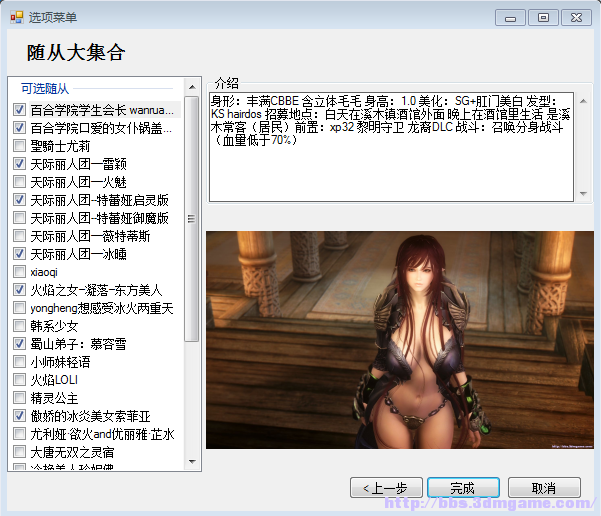Uncheck 傲娇的冰炎美女索菲亚 checkbox

19,416
